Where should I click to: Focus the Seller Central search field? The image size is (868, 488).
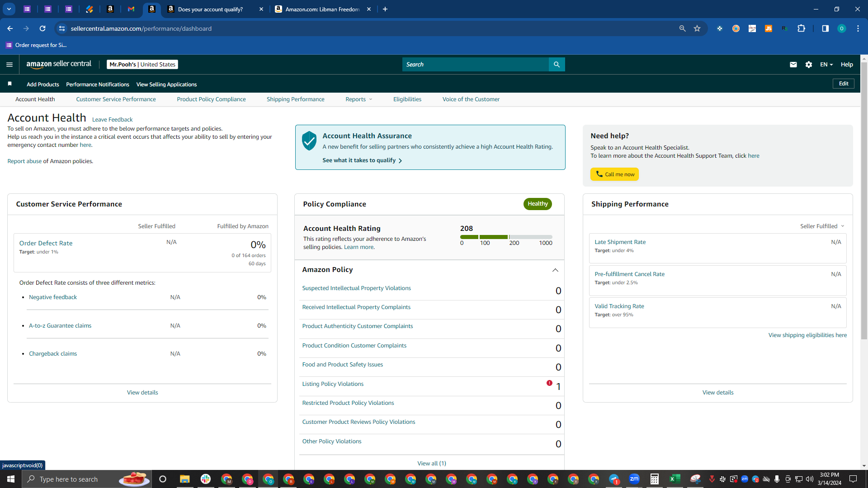476,65
